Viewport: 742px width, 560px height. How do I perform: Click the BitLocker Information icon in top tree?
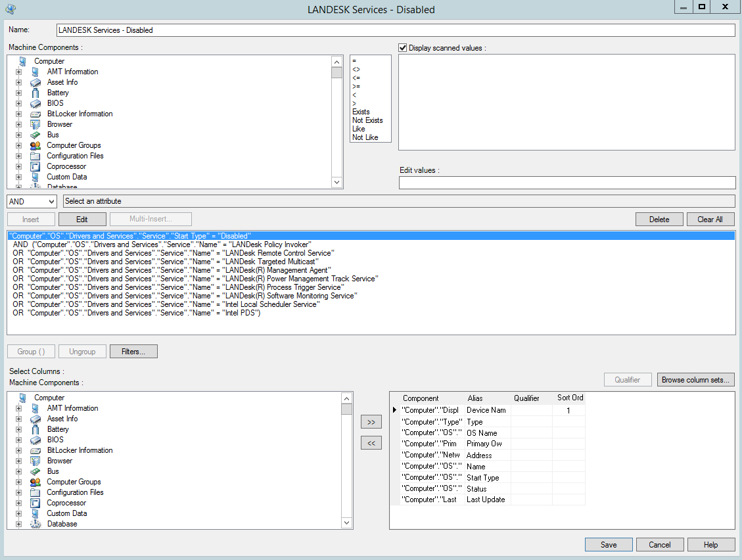point(35,114)
